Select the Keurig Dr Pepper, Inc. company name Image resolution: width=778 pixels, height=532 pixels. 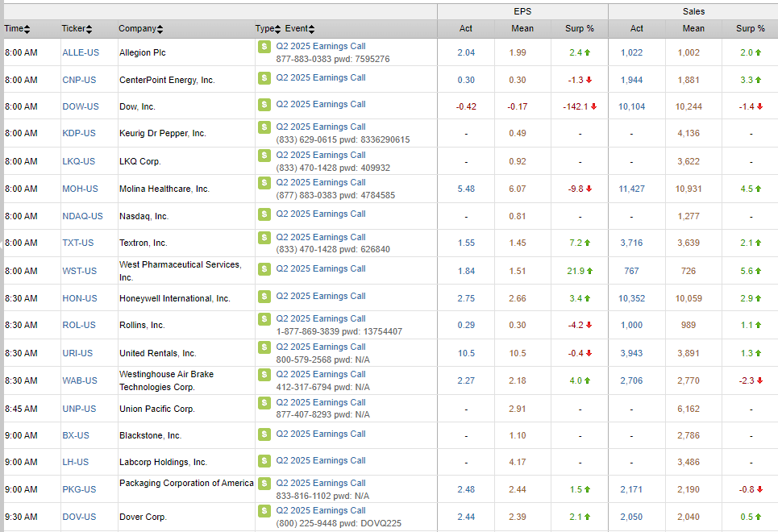[x=162, y=134]
